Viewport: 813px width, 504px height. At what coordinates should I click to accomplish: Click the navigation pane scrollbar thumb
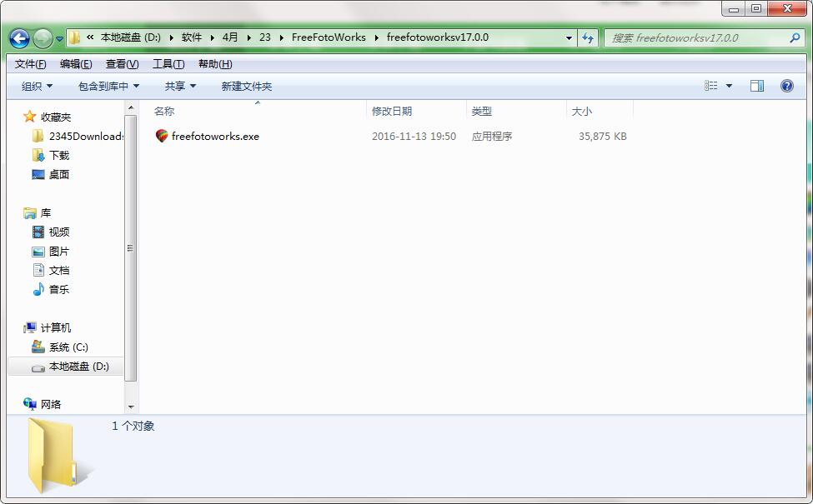(131, 248)
